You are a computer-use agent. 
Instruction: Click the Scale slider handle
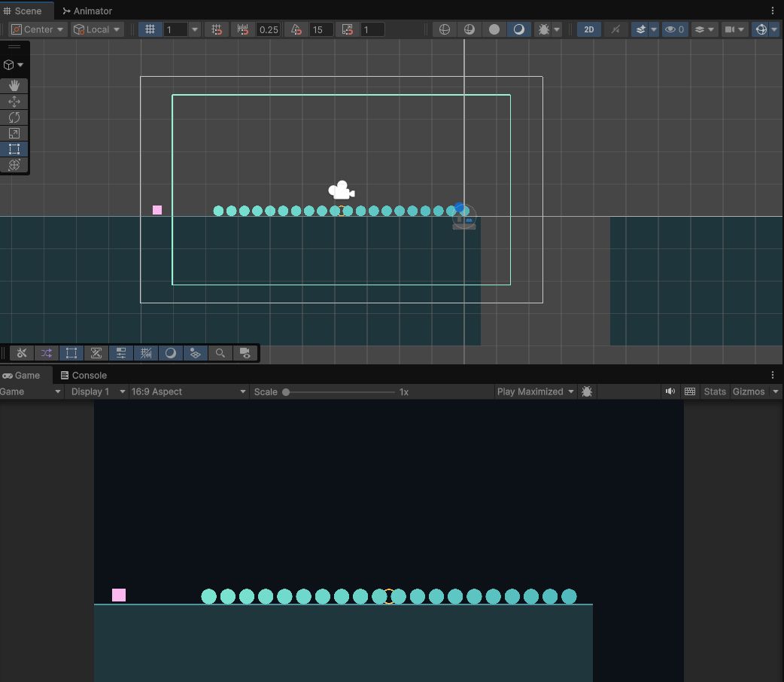(x=286, y=391)
